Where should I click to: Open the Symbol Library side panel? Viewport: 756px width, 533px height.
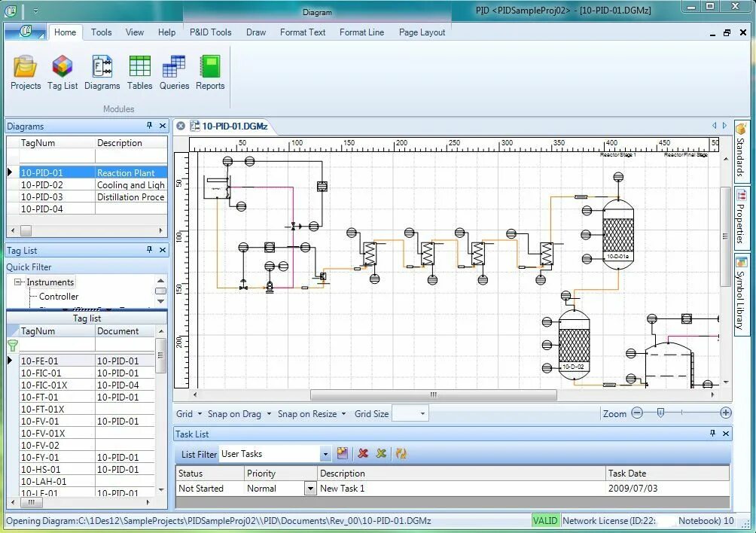(x=741, y=293)
